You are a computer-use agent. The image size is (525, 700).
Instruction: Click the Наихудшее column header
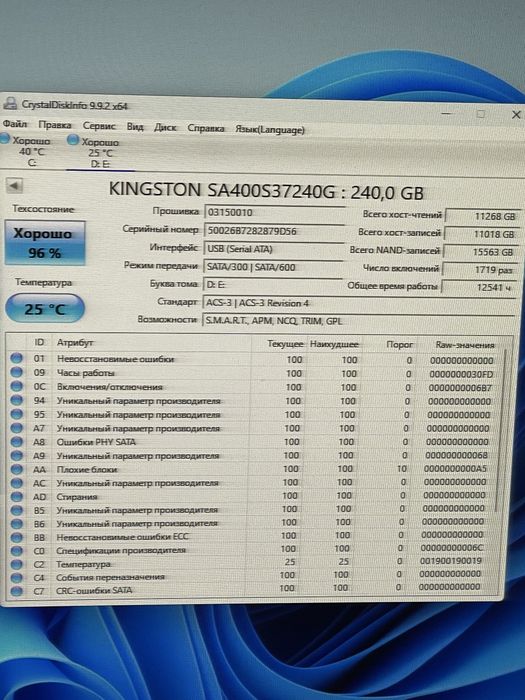334,344
